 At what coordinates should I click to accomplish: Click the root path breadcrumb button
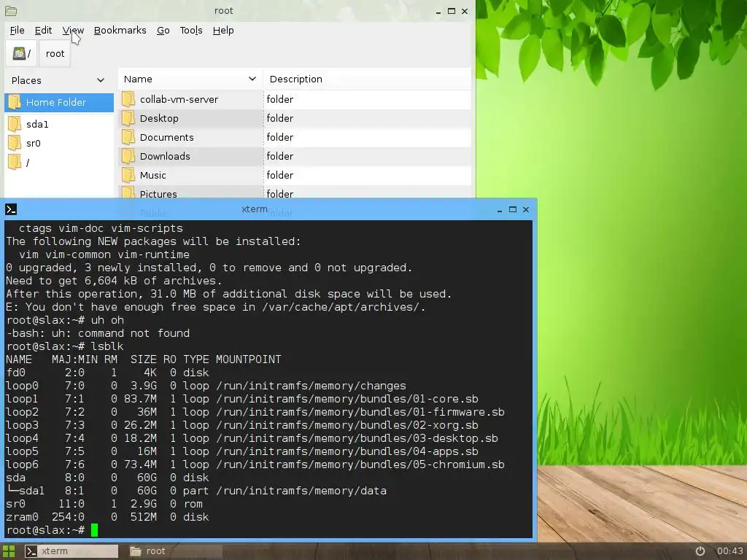(x=55, y=53)
